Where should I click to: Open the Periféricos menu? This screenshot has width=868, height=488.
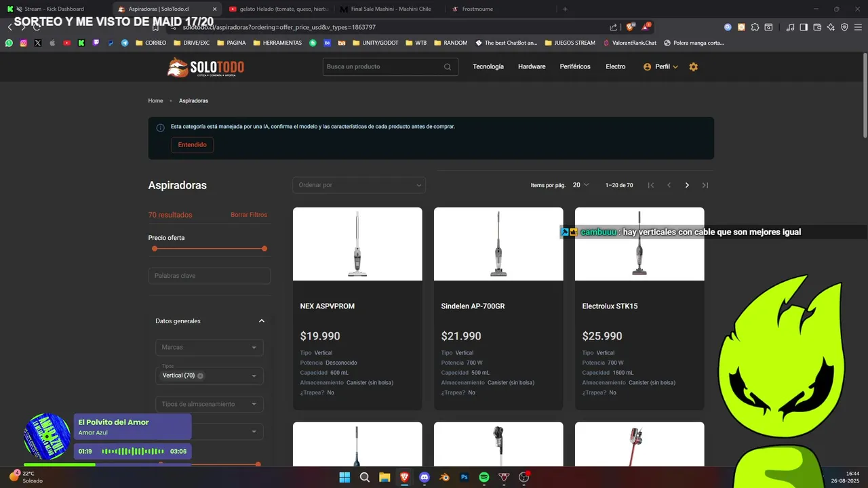(575, 66)
